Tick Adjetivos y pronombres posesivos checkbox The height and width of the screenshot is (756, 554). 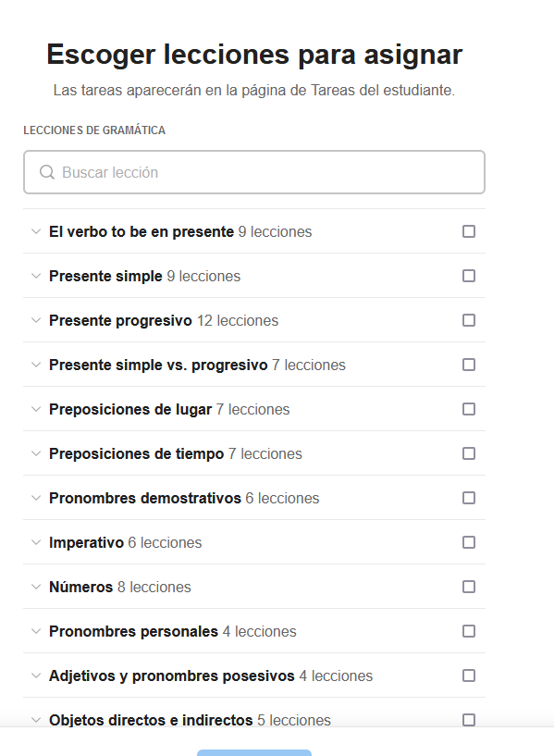(x=469, y=675)
